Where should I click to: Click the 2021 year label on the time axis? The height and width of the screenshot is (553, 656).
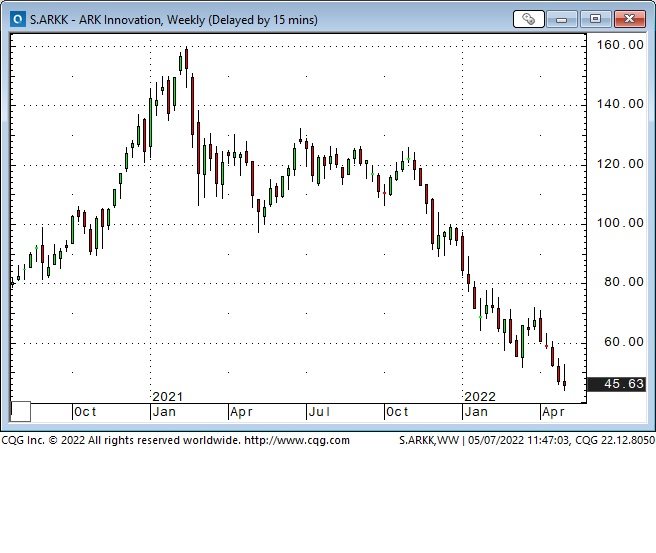pos(167,397)
